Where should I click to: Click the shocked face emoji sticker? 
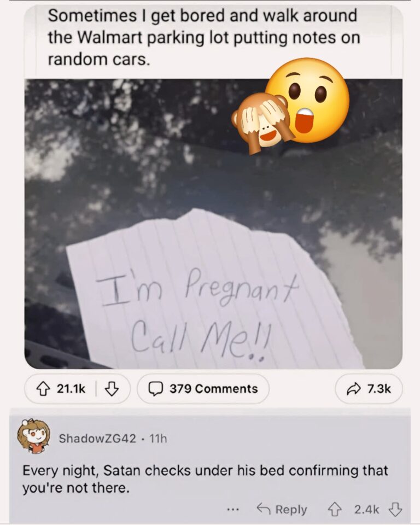[308, 101]
